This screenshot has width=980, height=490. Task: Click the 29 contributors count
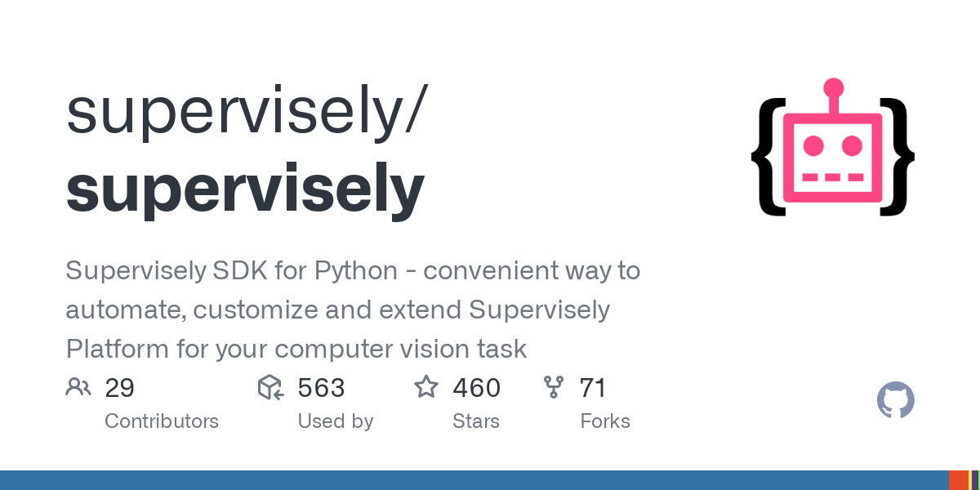click(x=119, y=387)
